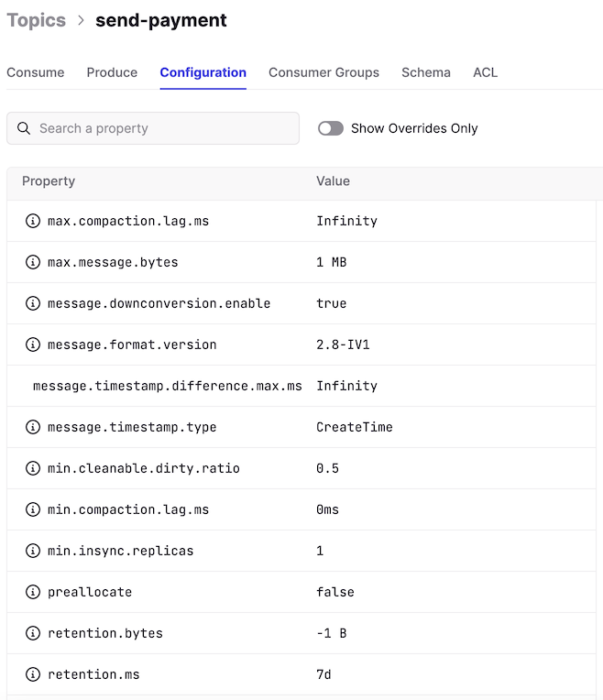Click info icon beside retention.ms
603x700 pixels.
click(33, 674)
